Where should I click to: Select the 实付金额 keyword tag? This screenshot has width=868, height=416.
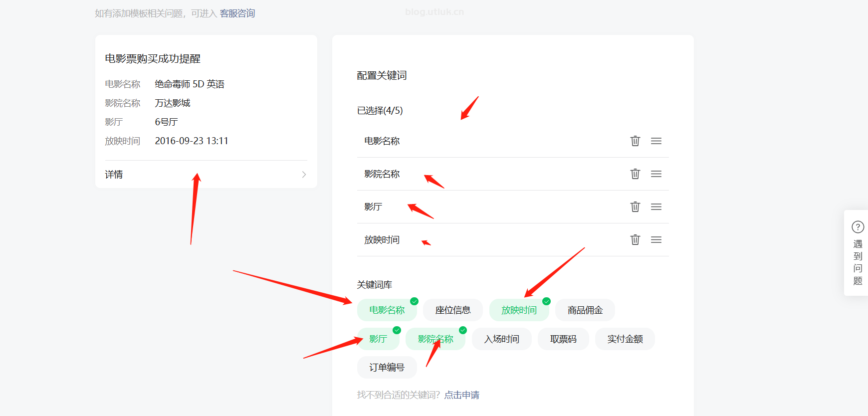625,339
